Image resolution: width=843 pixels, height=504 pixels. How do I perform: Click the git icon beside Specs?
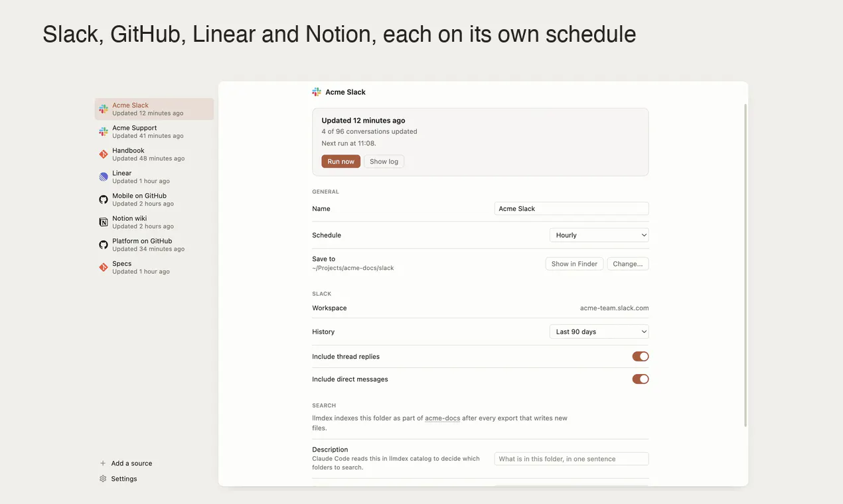click(x=104, y=267)
